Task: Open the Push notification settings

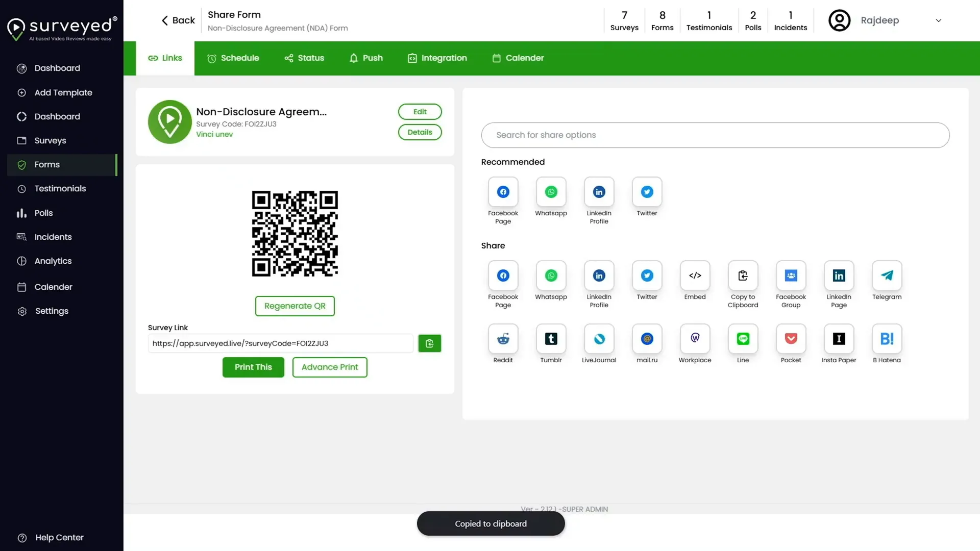Action: 366,58
